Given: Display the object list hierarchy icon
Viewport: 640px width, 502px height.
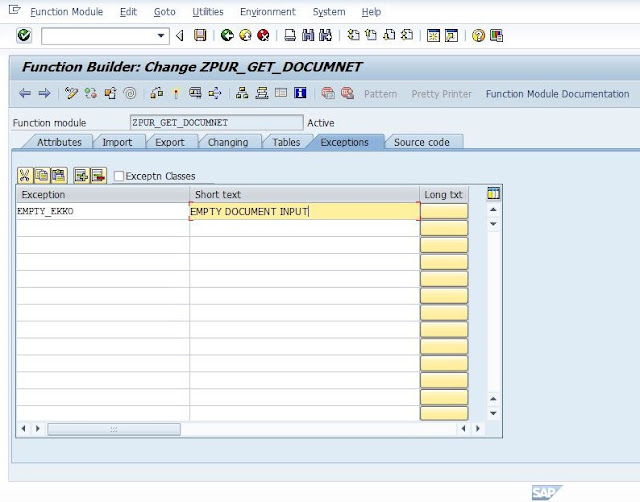Looking at the screenshot, I should (x=242, y=93).
